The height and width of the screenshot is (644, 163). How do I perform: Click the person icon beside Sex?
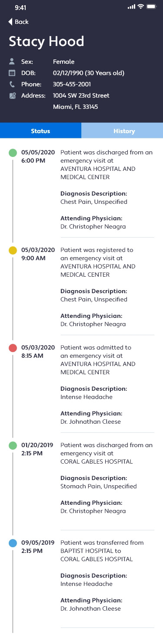pos(12,62)
